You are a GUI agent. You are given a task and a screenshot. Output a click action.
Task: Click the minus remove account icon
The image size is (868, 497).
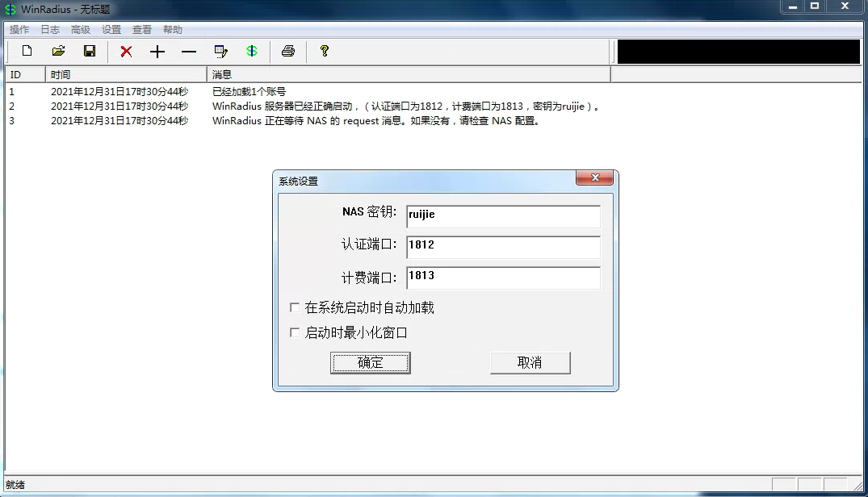tap(189, 52)
